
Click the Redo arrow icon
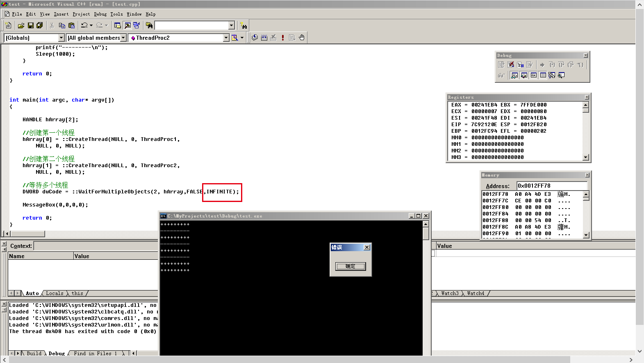99,25
